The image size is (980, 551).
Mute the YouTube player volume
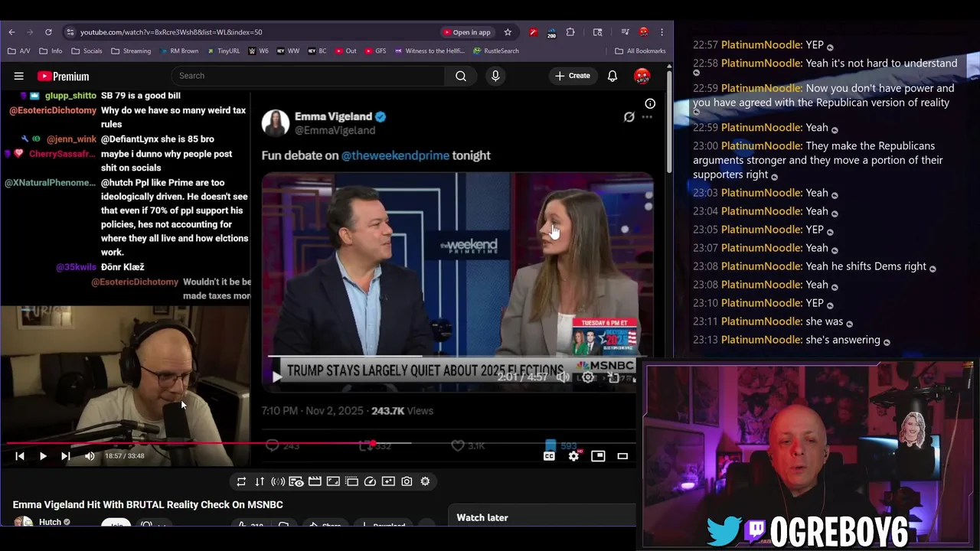click(90, 456)
